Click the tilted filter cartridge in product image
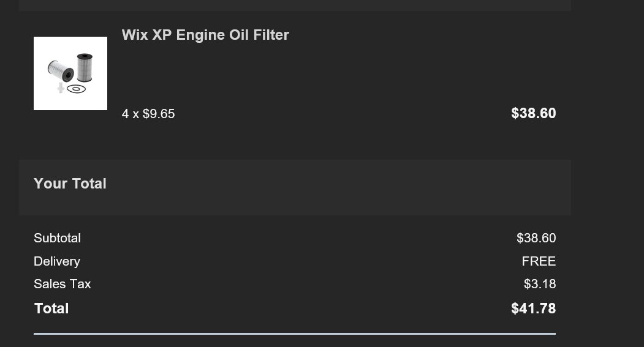This screenshot has height=347, width=644. click(61, 70)
